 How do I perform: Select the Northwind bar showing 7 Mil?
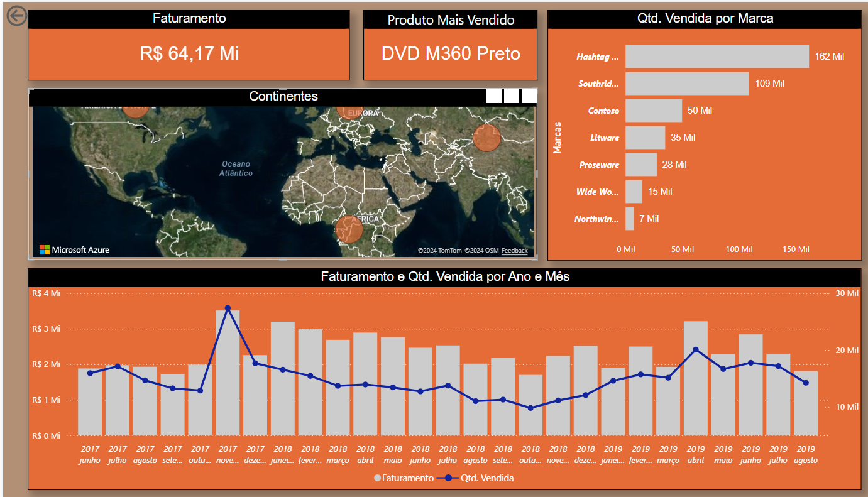630,219
